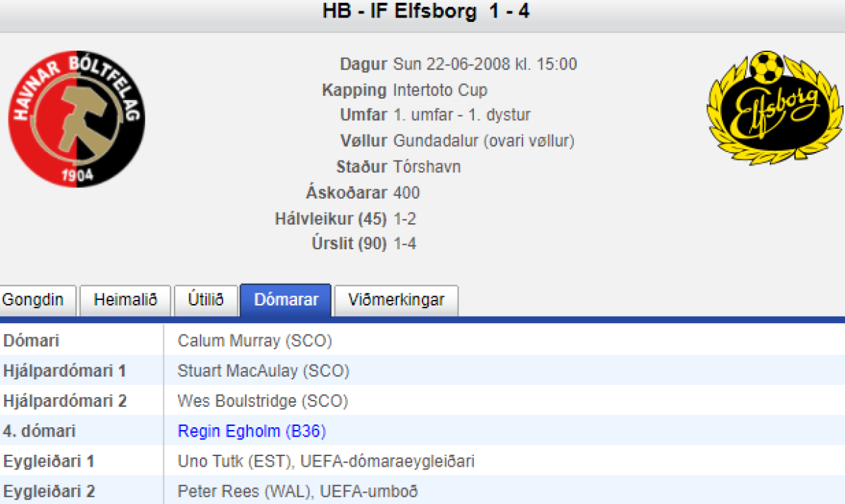Click the Havnar Bóltfelag club logo
Viewport: 845px width, 504px height.
pos(77,118)
